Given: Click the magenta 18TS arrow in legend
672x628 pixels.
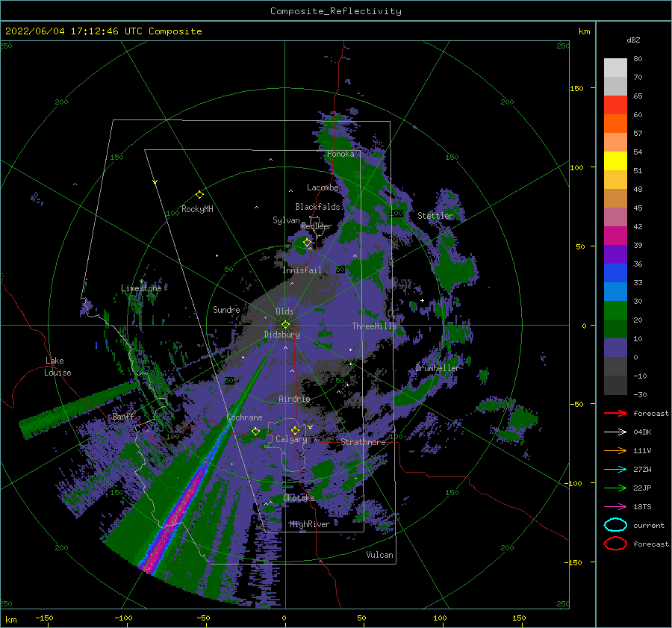Looking at the screenshot, I should point(615,507).
